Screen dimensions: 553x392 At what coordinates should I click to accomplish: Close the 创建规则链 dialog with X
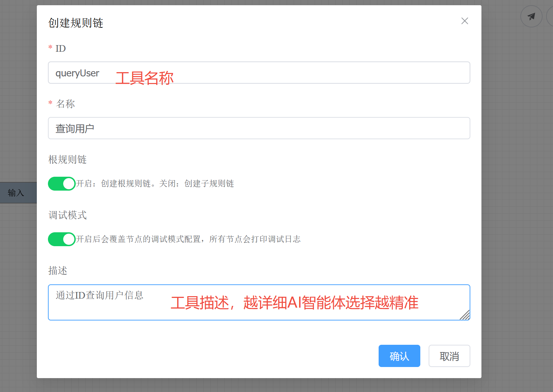(x=464, y=21)
